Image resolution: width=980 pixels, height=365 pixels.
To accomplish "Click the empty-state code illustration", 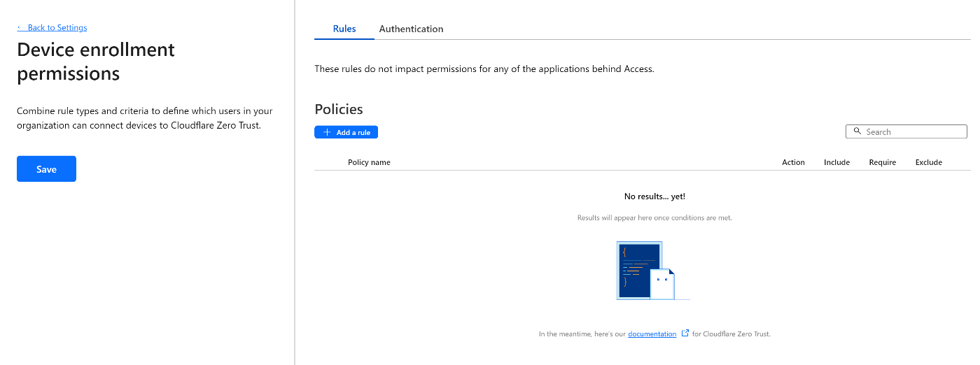I will 652,271.
